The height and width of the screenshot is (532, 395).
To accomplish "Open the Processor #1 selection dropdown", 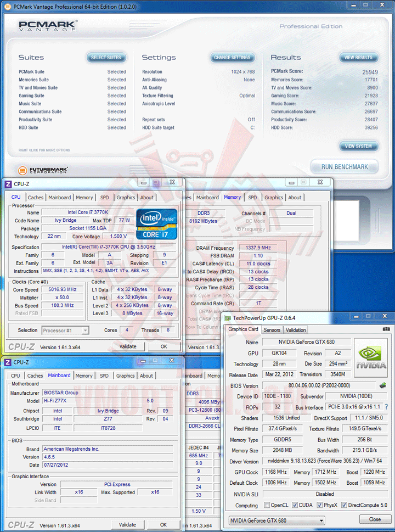I will [65, 330].
